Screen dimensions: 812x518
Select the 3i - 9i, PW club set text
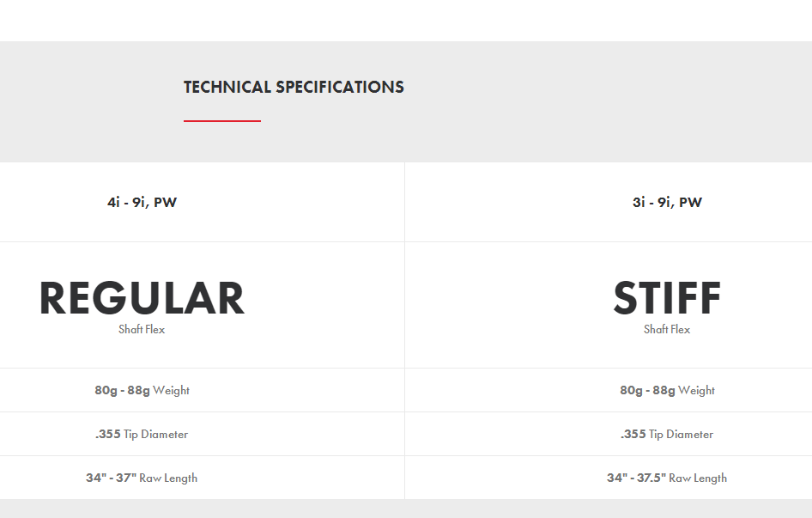click(x=667, y=203)
